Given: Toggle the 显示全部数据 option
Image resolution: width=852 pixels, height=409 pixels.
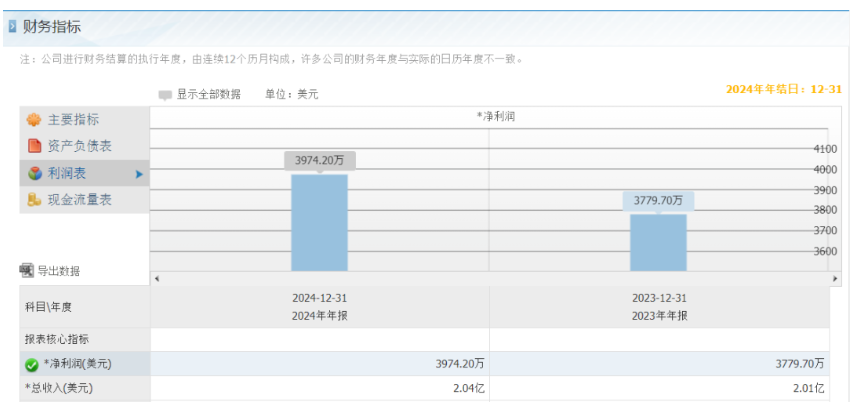Looking at the screenshot, I should 165,95.
